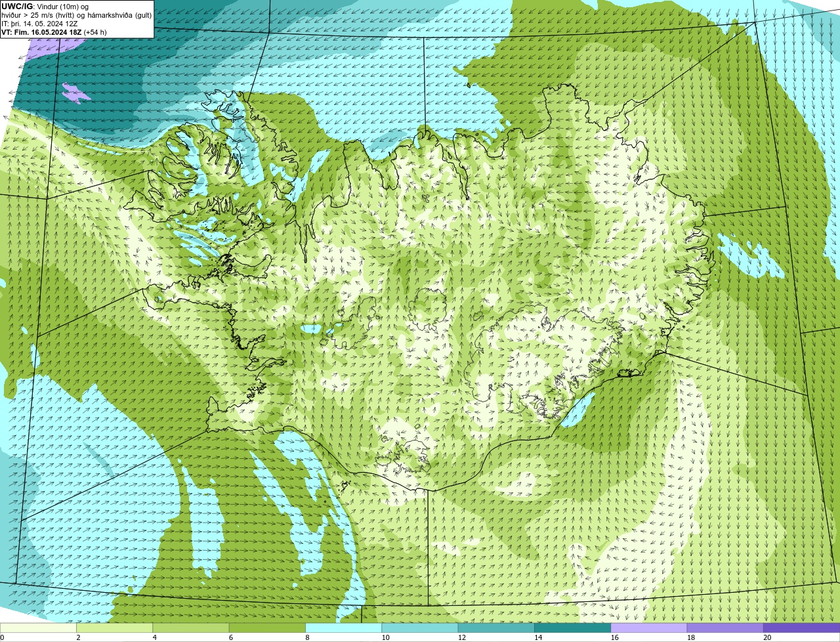The image size is (840, 642).
Task: Select the legend scale value "18"
Action: (690, 637)
